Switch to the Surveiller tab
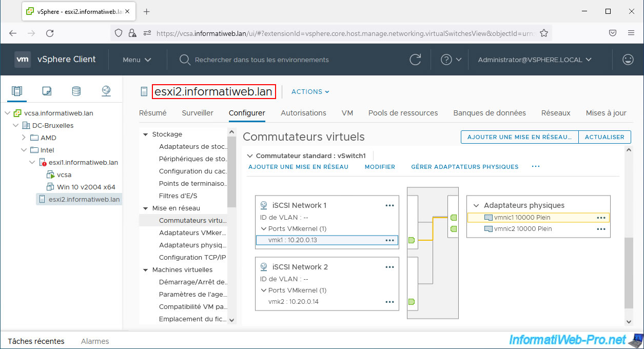This screenshot has width=644, height=349. 197,113
